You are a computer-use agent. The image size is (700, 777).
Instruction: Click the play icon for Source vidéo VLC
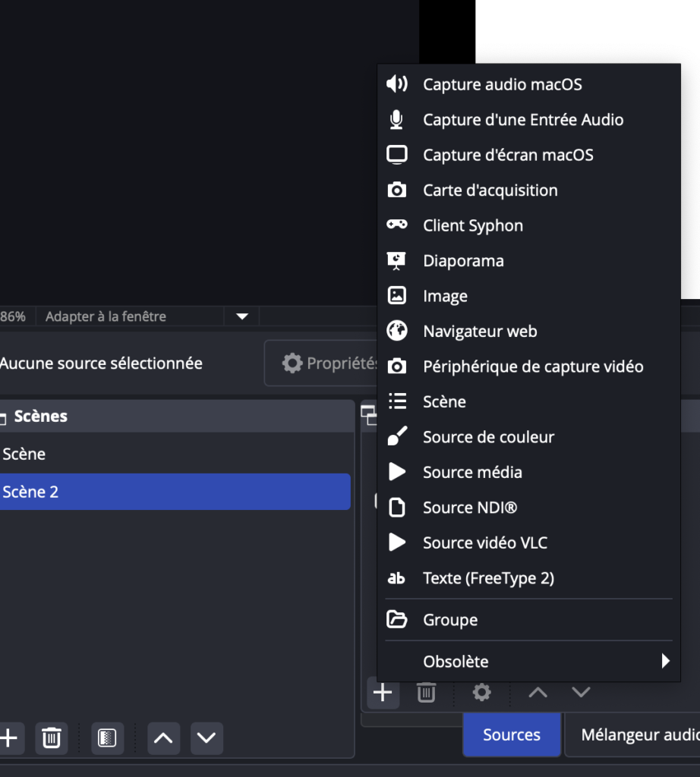coord(397,542)
